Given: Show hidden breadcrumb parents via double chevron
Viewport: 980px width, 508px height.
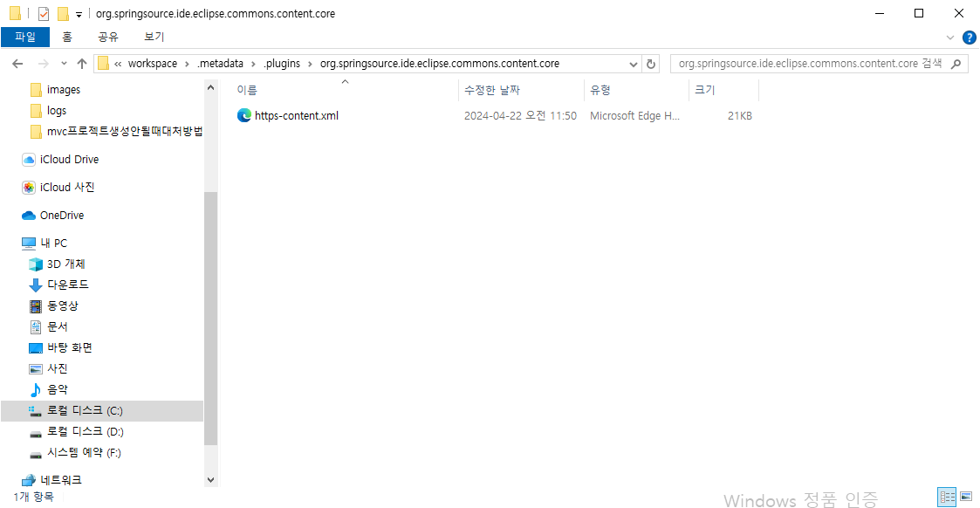Looking at the screenshot, I should point(118,64).
